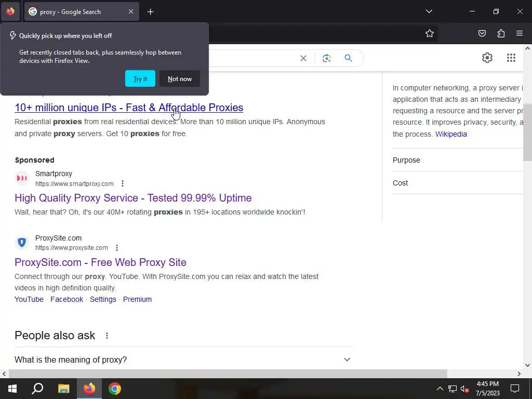
Task: Open Firefox View pinned tab icon
Action: 10,11
